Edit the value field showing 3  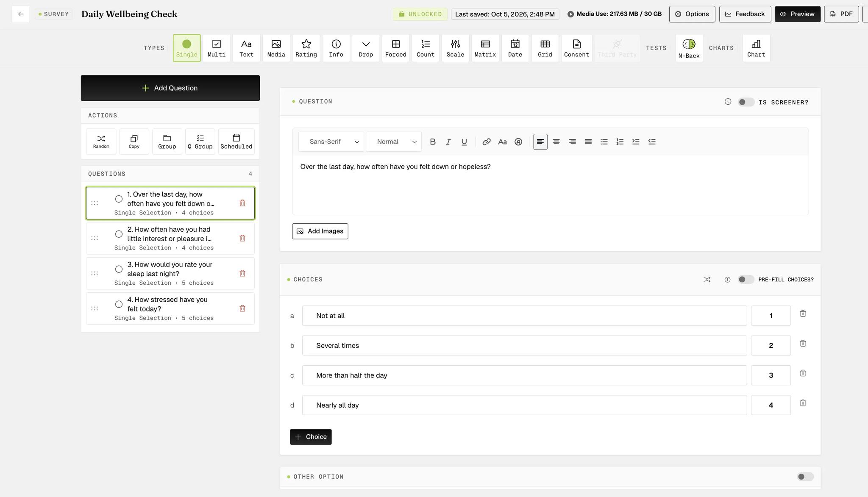[x=771, y=375]
